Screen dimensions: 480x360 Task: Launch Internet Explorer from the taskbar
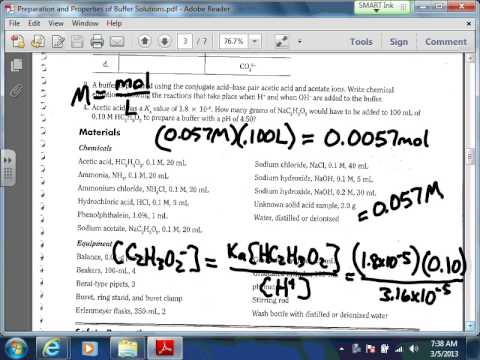click(x=52, y=348)
